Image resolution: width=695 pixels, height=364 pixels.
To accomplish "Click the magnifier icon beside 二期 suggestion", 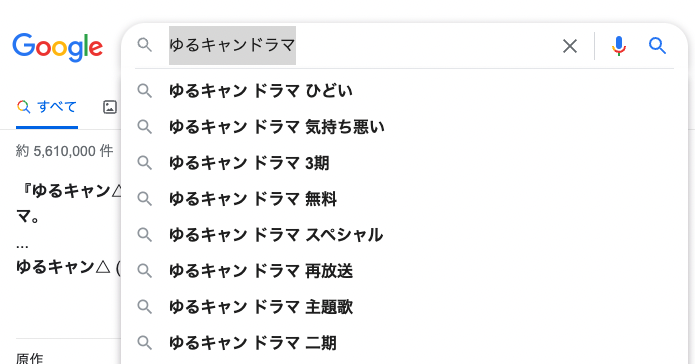I will (x=144, y=343).
